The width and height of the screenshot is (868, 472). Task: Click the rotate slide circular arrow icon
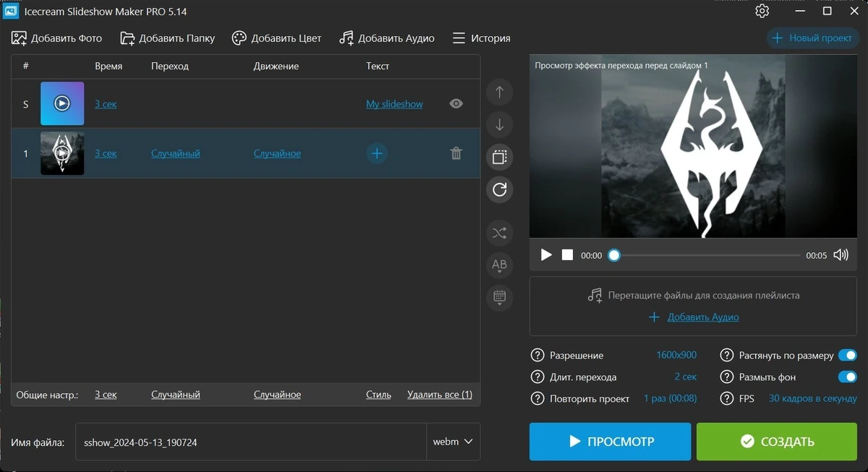pos(499,190)
